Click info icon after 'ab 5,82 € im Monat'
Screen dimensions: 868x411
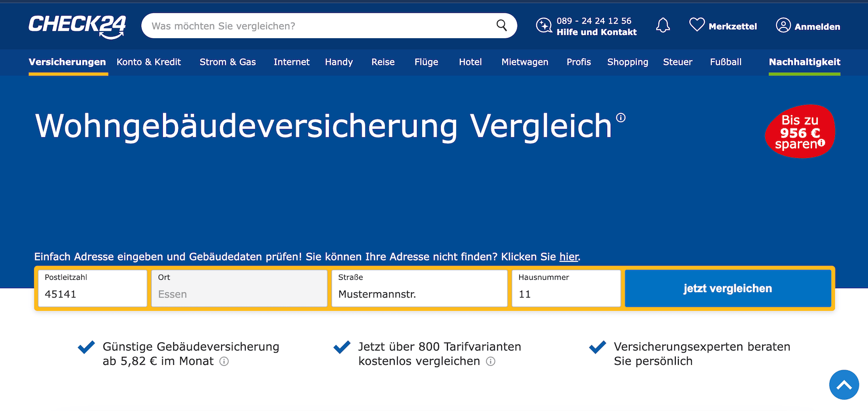click(x=224, y=361)
